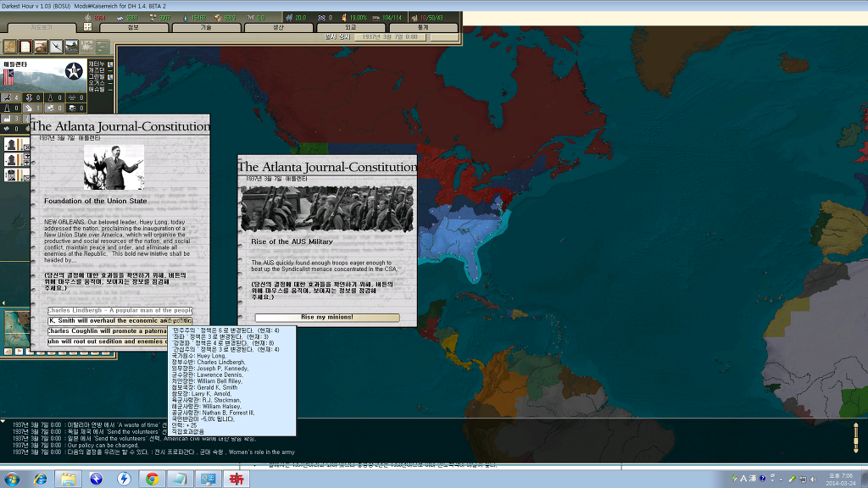Screen dimensions: 868x488
Task: Click the 'Rise my minions!' button
Action: coord(327,318)
